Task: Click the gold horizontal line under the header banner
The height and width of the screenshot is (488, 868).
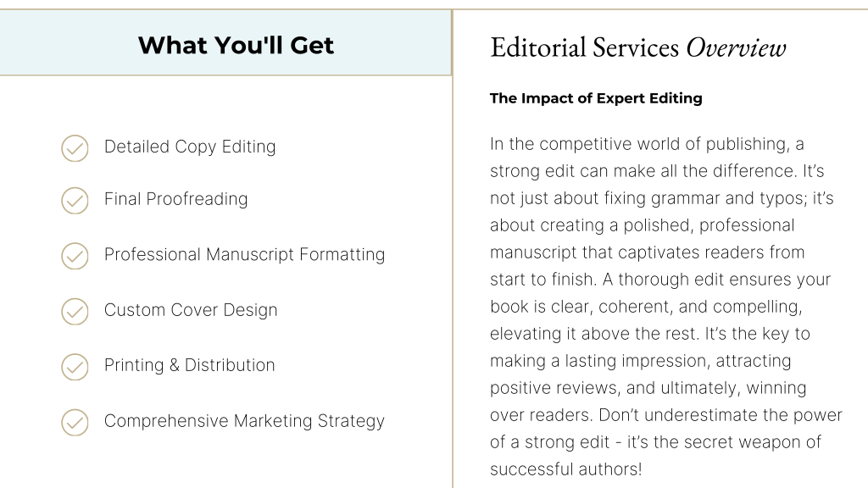Action: (225, 75)
